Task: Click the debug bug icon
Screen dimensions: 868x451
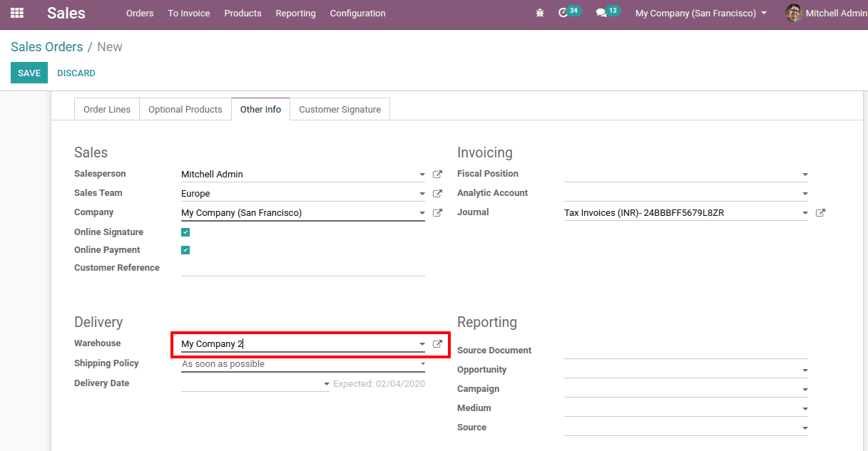Action: [539, 13]
